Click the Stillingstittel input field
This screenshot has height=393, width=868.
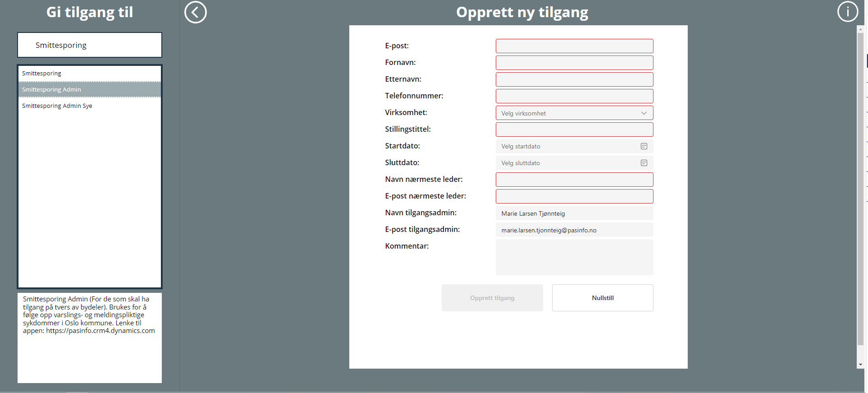575,129
